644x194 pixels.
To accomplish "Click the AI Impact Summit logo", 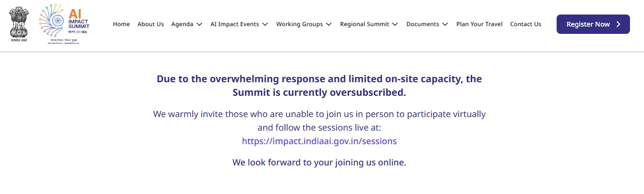I will coord(65,25).
